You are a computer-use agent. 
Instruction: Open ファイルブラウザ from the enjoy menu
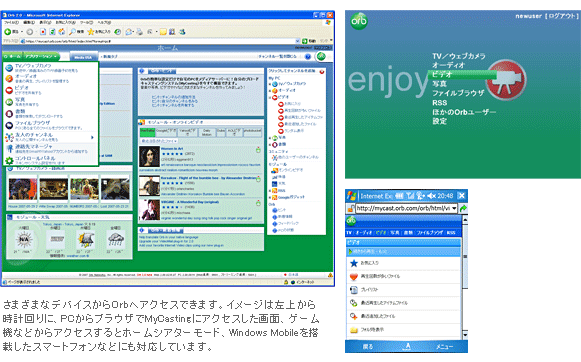click(458, 93)
